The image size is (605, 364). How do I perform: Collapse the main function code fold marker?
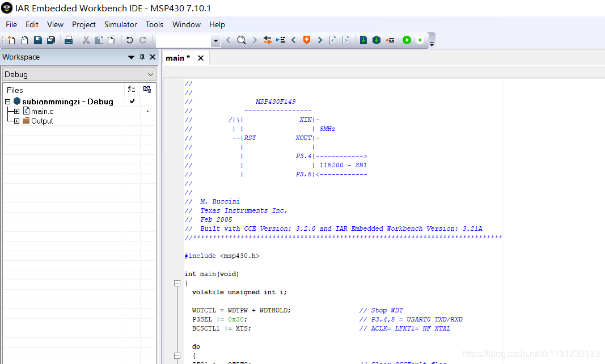(x=177, y=283)
